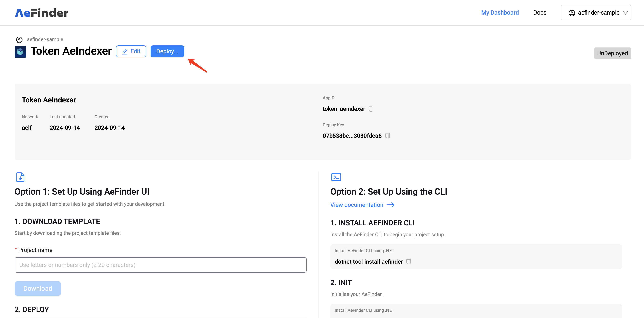This screenshot has width=644, height=318.
Task: Edit the Token AeIndexer app
Action: 131,51
